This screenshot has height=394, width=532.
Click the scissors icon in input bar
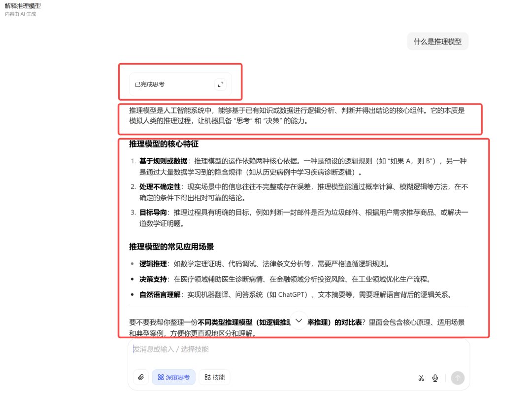(421, 378)
